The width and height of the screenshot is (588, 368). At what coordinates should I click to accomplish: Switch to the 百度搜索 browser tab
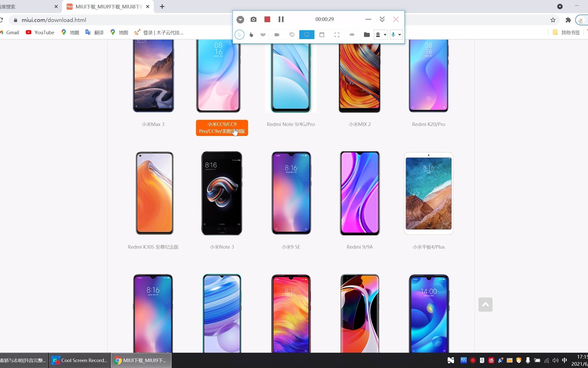(29, 7)
